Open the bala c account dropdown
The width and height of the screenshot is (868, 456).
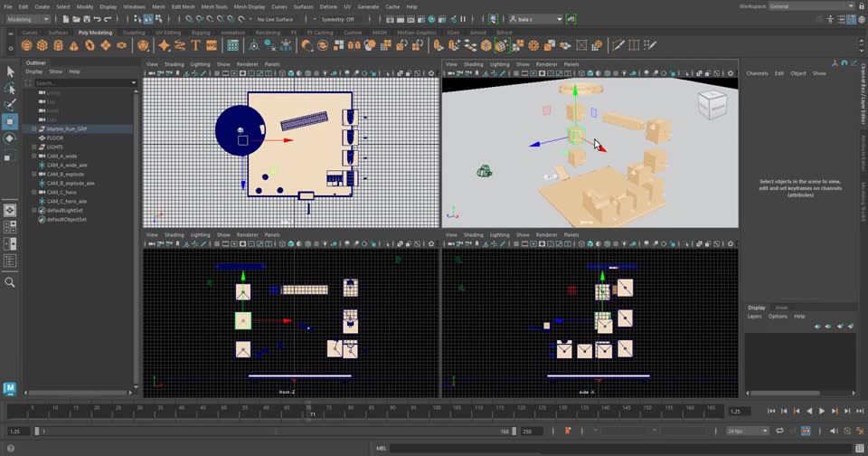536,19
